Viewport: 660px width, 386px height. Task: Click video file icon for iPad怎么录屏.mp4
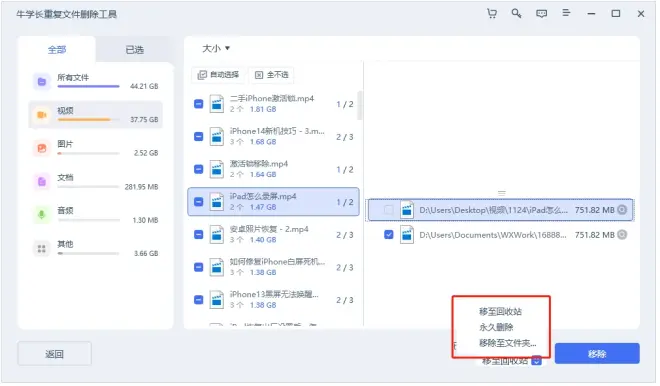[217, 202]
